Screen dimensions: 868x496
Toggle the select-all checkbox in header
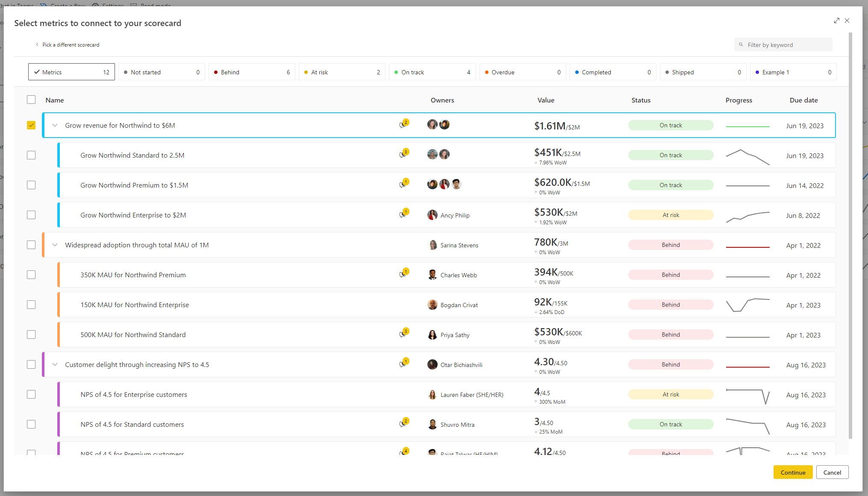(31, 100)
